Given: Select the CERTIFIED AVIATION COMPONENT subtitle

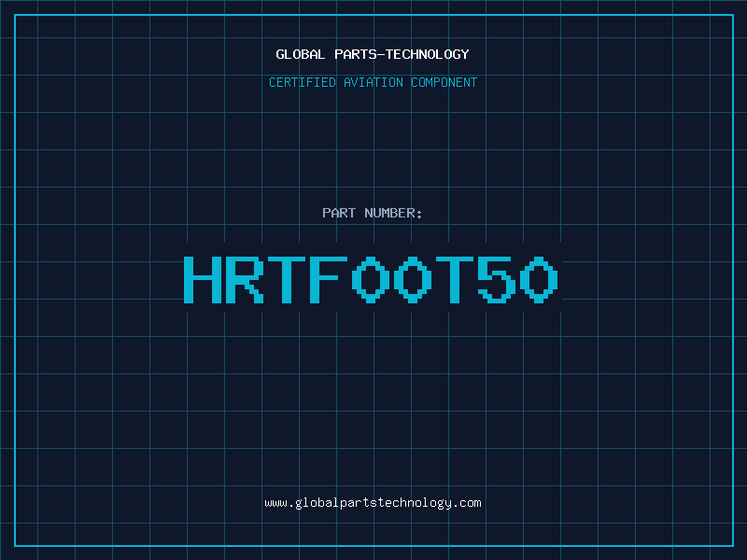Looking at the screenshot, I should coord(373,82).
